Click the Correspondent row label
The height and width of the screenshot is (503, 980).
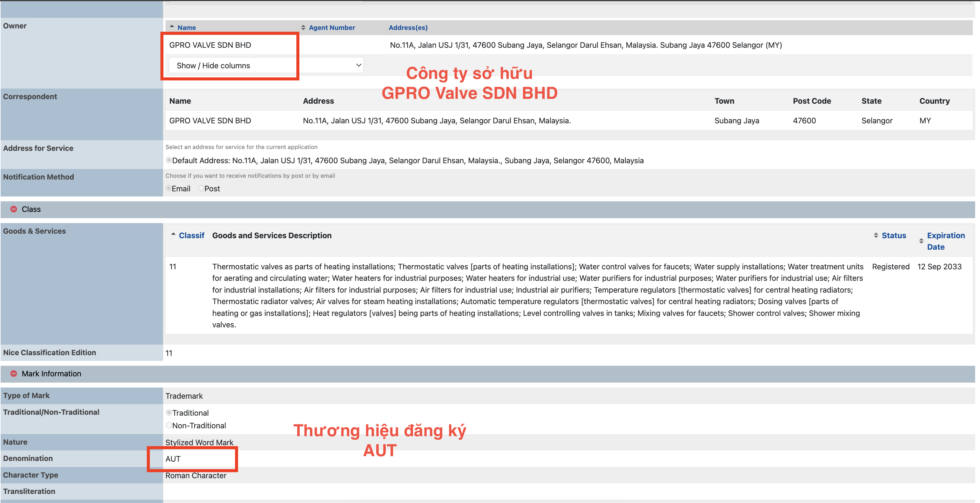(x=30, y=97)
